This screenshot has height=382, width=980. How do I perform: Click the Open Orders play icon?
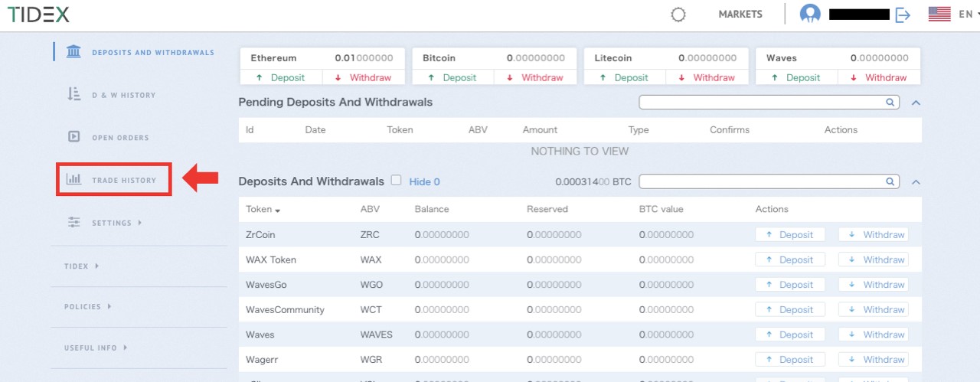[x=74, y=137]
